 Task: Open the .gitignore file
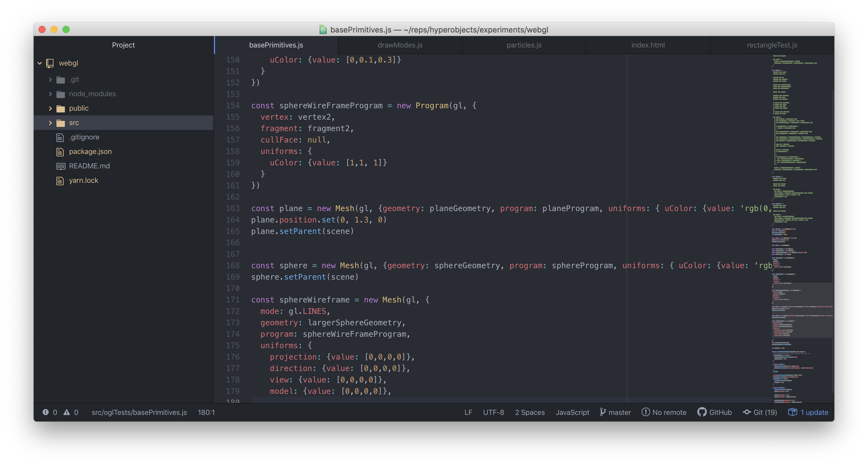pyautogui.click(x=84, y=137)
